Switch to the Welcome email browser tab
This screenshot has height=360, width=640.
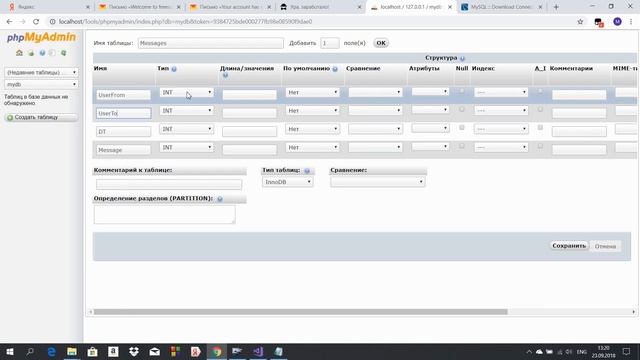(x=140, y=7)
